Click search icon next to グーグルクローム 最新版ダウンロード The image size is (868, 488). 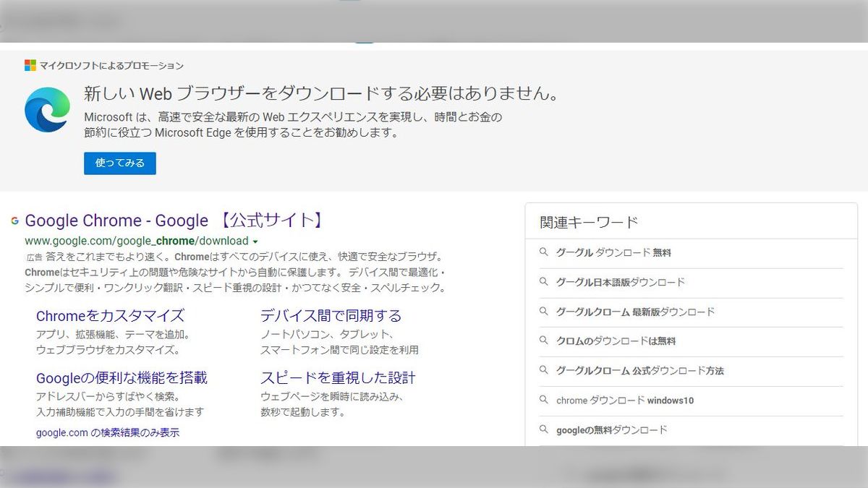pyautogui.click(x=544, y=312)
